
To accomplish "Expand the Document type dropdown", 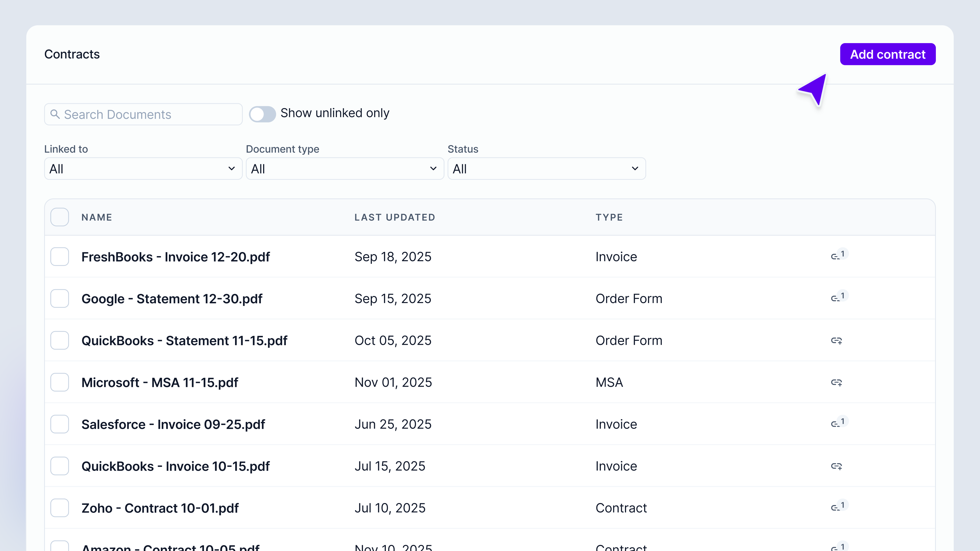I will (345, 168).
